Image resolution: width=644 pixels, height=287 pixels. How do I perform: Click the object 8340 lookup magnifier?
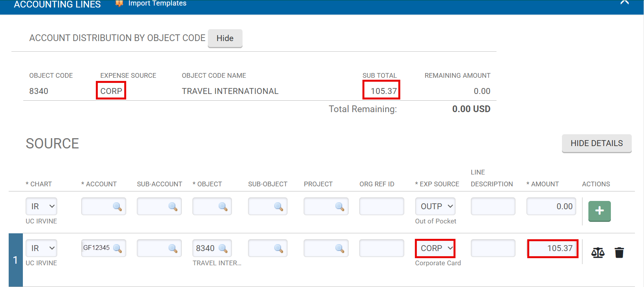click(x=223, y=248)
